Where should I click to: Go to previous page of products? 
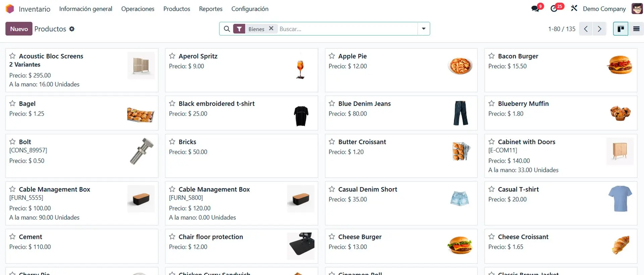coord(586,29)
